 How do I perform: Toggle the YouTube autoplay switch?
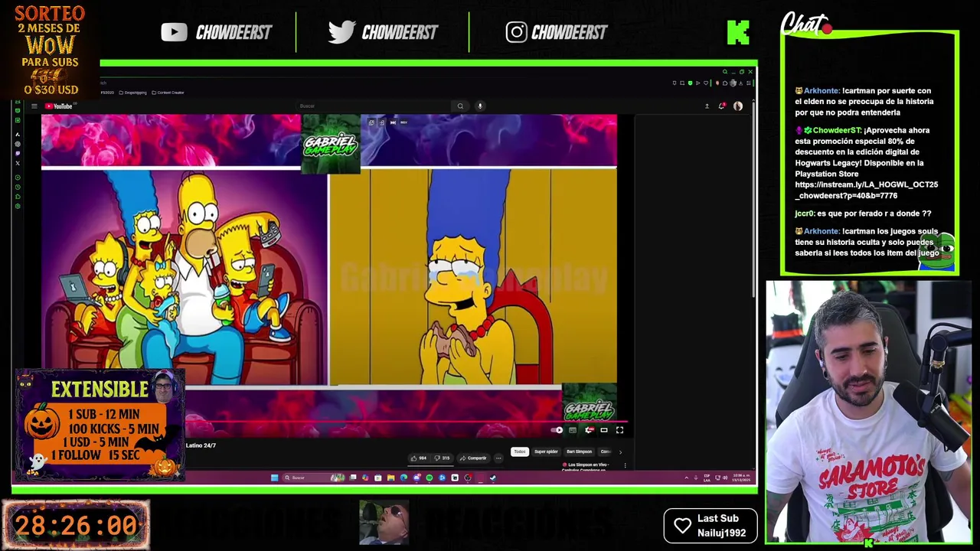pos(558,430)
